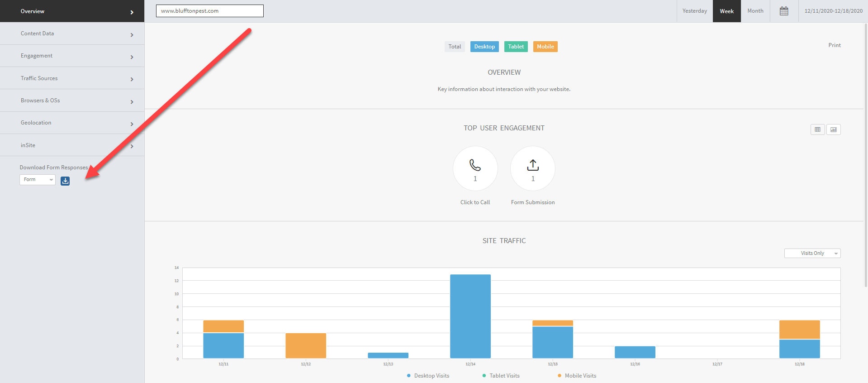Switch engagement view to chart icon
Image resolution: width=868 pixels, height=383 pixels.
tap(833, 129)
